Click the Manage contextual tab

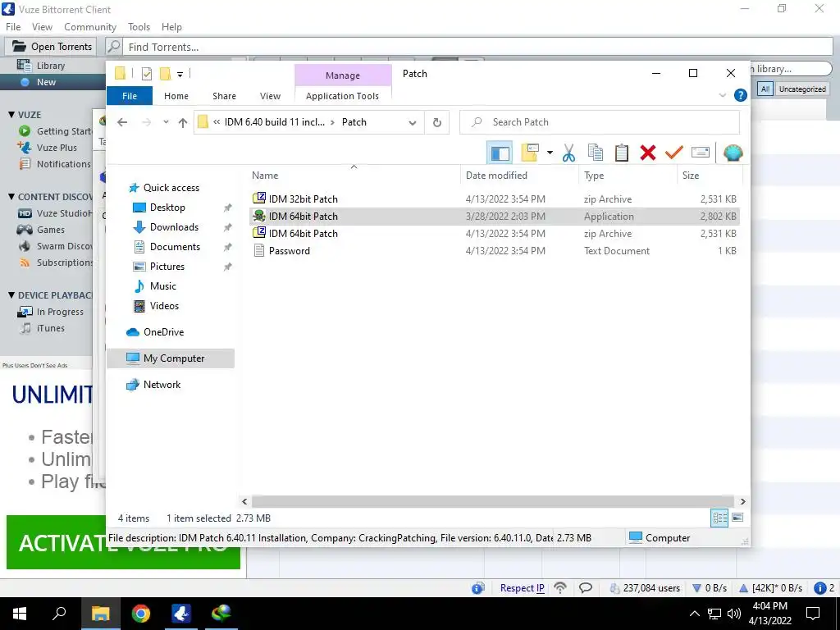pyautogui.click(x=343, y=75)
